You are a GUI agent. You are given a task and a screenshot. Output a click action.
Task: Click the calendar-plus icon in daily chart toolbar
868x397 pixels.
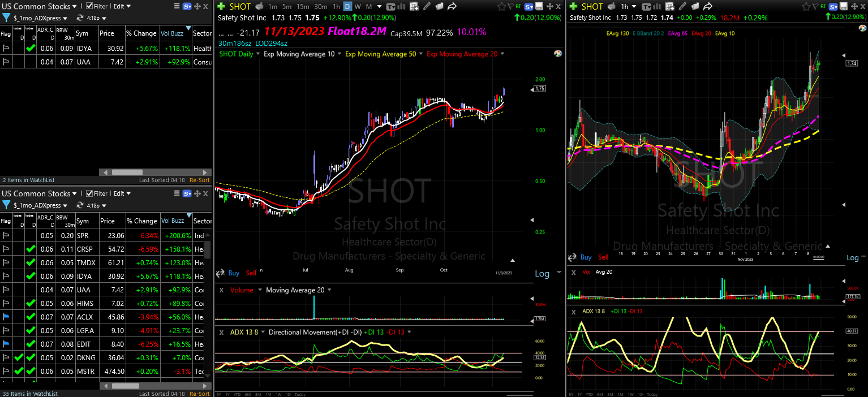click(414, 6)
